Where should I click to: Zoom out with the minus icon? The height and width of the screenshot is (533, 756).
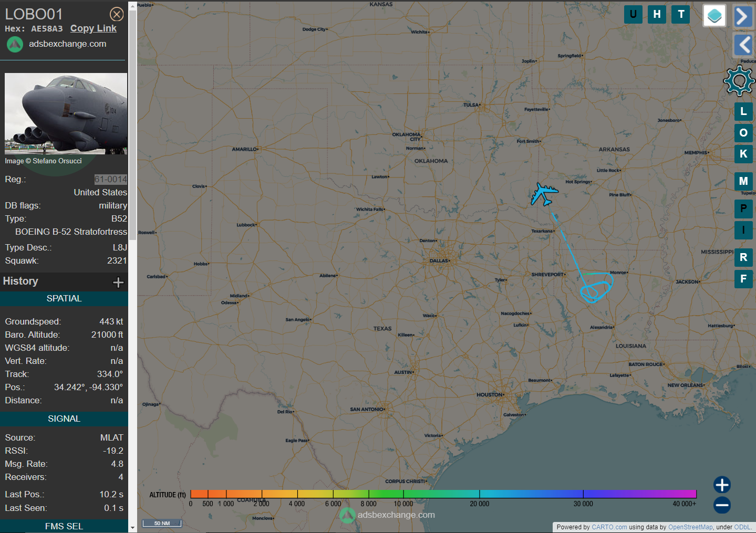coord(722,505)
